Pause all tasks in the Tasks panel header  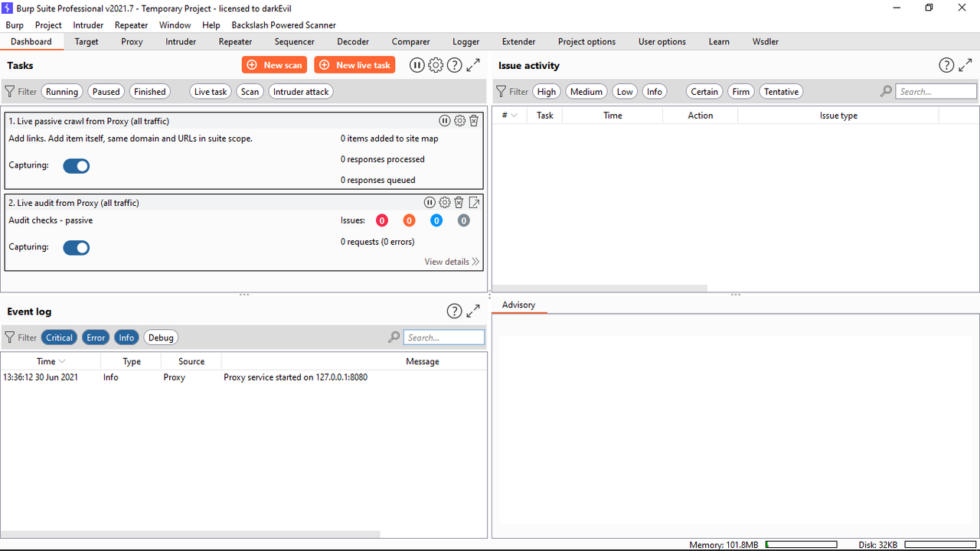tap(417, 65)
